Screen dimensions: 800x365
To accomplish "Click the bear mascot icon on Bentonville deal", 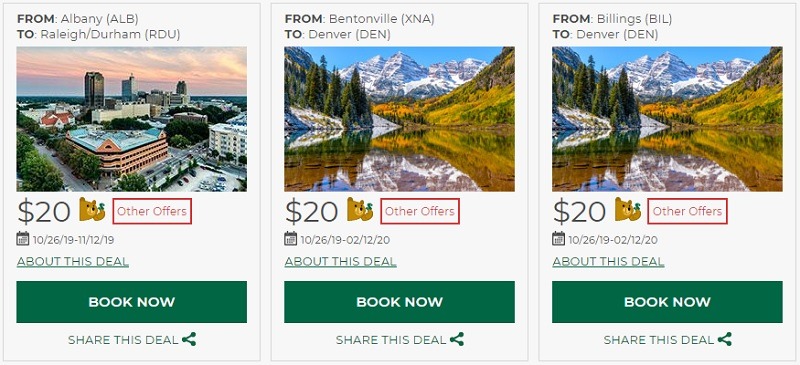I will (360, 210).
